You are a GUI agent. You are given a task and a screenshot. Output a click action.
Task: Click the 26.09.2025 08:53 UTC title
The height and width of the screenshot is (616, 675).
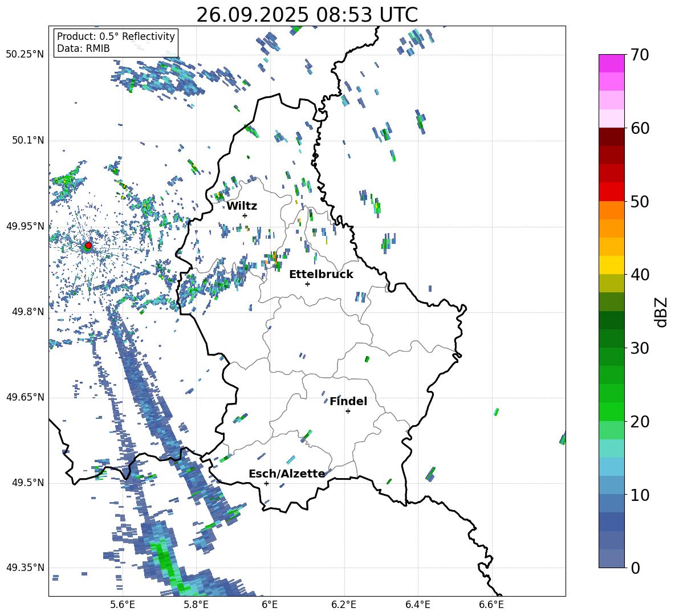(307, 15)
